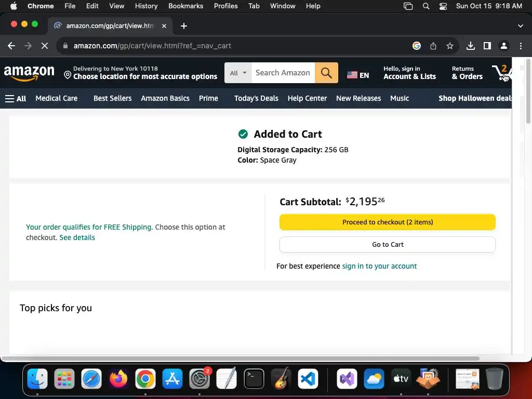Close the amazon.com cart tab
532x399 pixels.
point(164,26)
